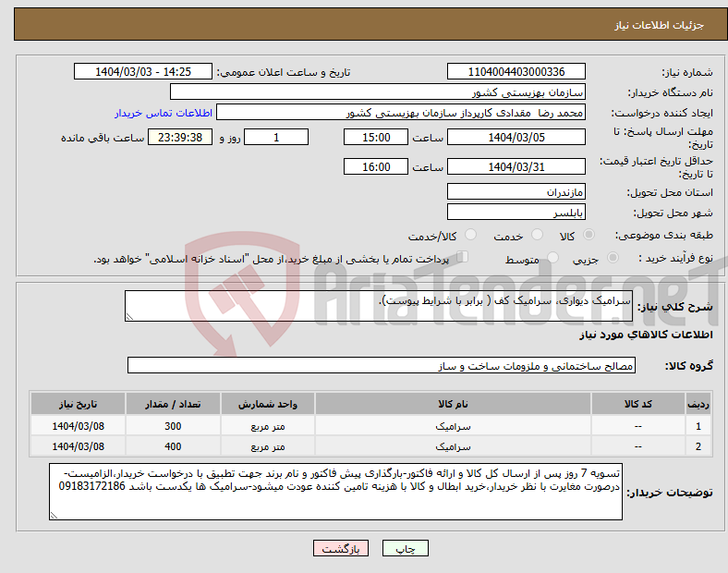The image size is (728, 573).
Task: Click the quantity 400 cell
Action: tap(173, 446)
